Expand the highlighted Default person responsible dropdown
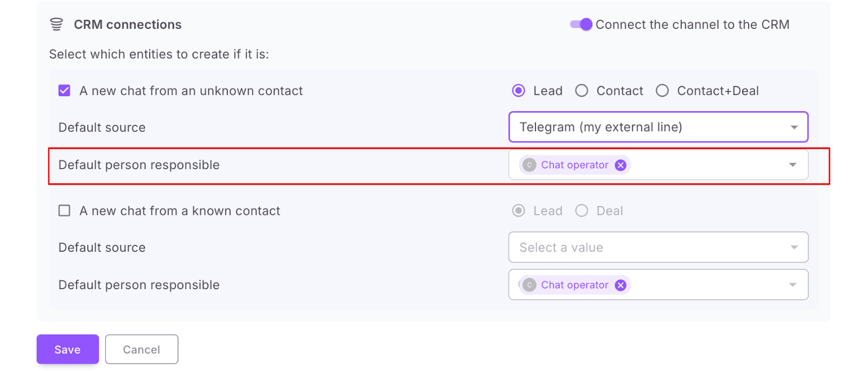Viewport: 868px width, 371px height. [x=793, y=165]
